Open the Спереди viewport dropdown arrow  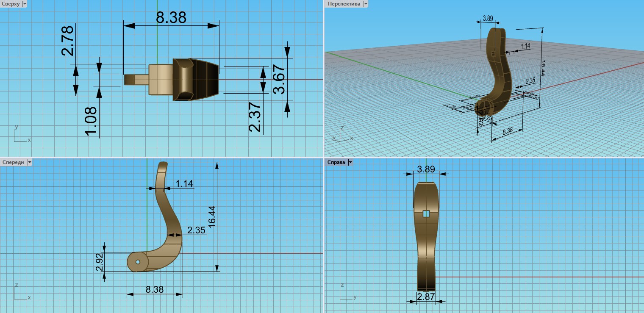(x=30, y=162)
